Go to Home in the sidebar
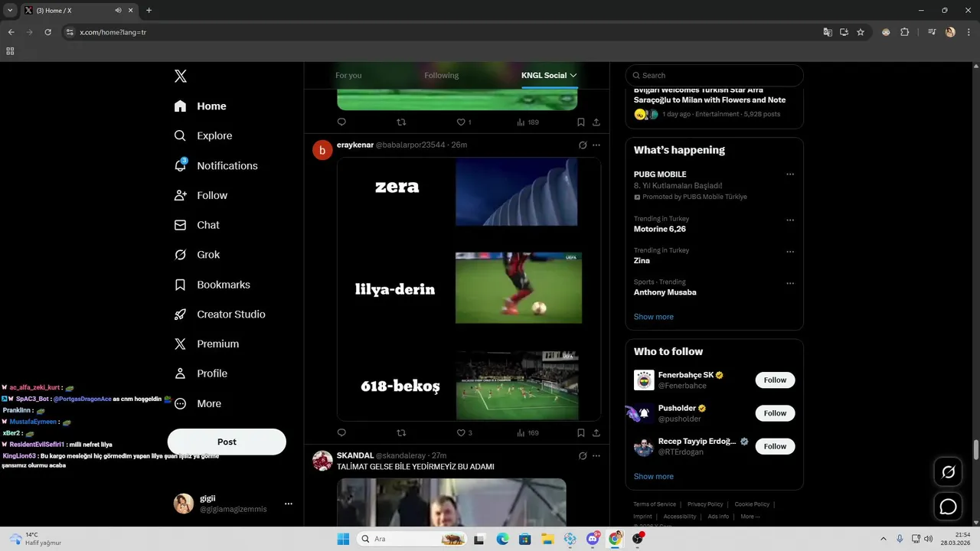Image resolution: width=980 pixels, height=551 pixels. pos(201,106)
